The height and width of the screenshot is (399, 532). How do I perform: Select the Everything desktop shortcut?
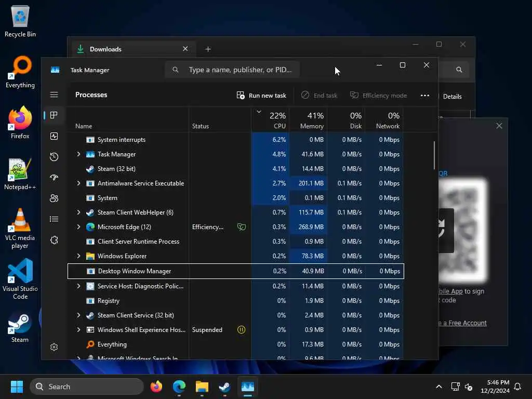(20, 72)
